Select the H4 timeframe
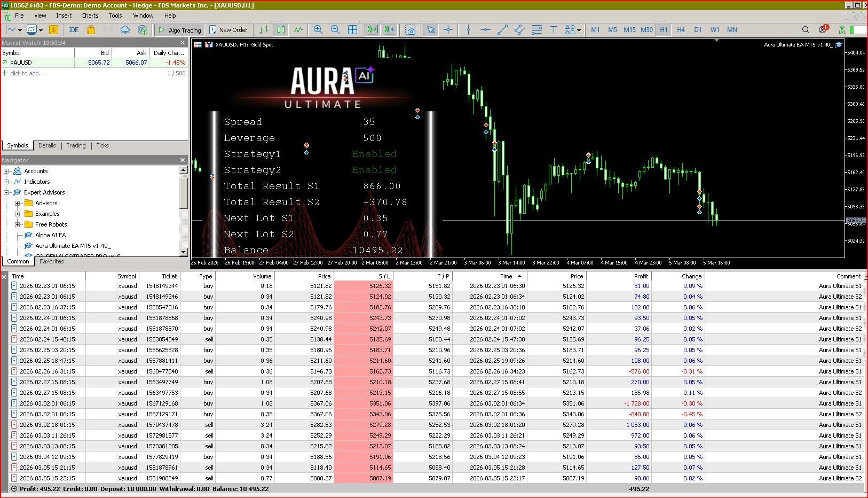Screen dimensions: 868x498 coord(681,30)
